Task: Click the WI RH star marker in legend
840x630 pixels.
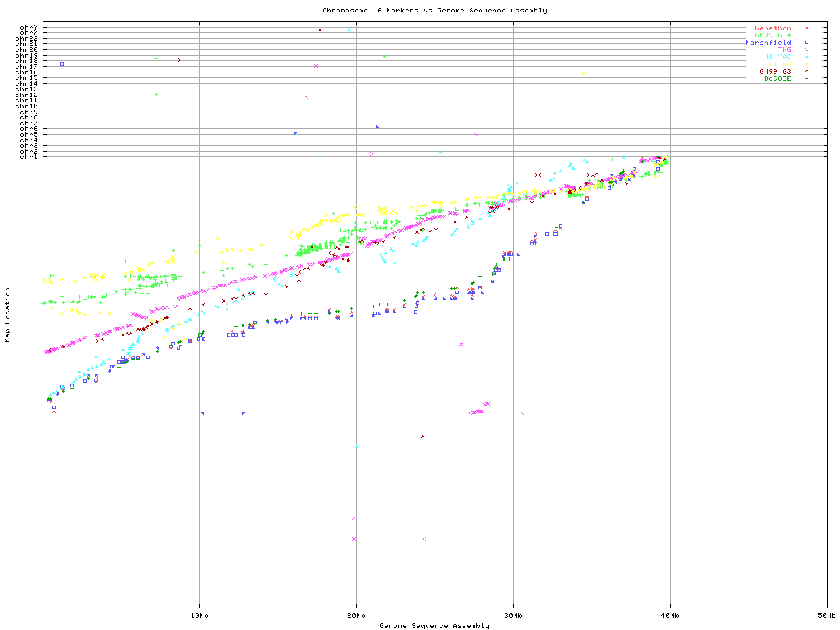Action: 807,64
